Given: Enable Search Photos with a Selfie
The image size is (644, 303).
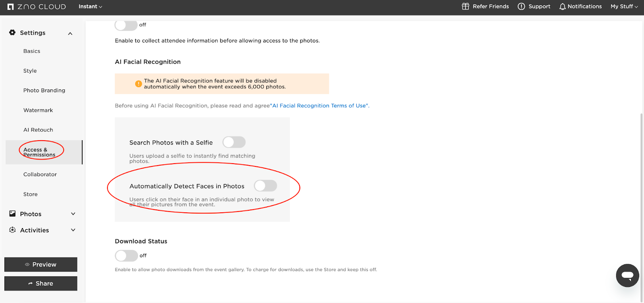Looking at the screenshot, I should 234,142.
